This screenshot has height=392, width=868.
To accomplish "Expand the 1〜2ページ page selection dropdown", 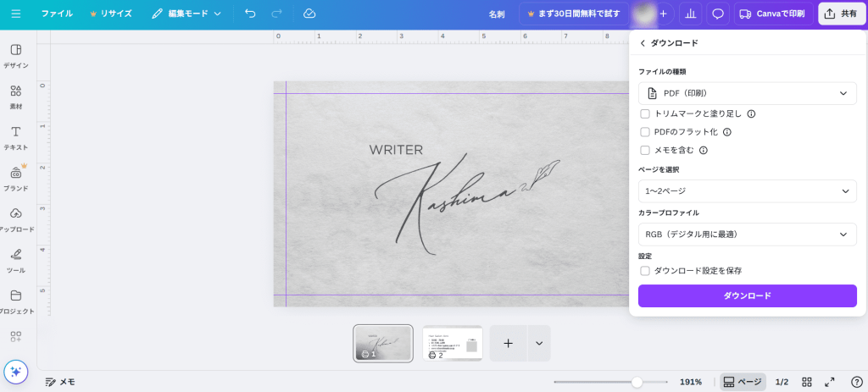I will 748,190.
